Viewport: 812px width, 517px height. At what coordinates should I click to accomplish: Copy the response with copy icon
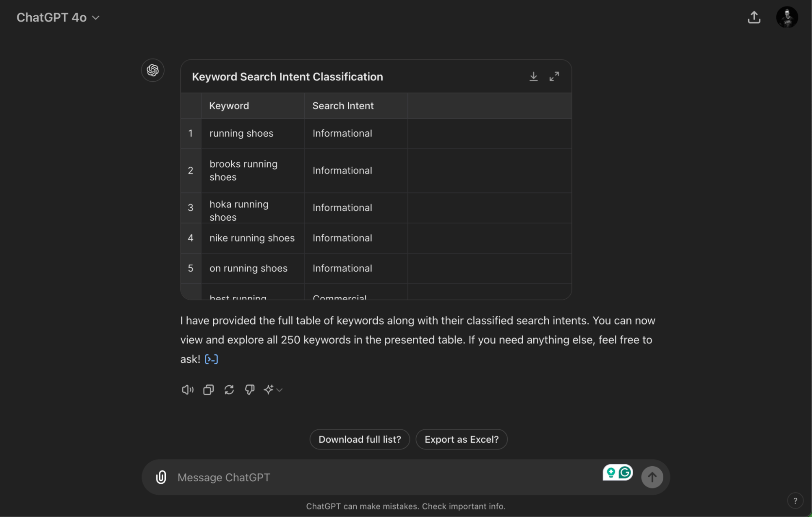208,390
